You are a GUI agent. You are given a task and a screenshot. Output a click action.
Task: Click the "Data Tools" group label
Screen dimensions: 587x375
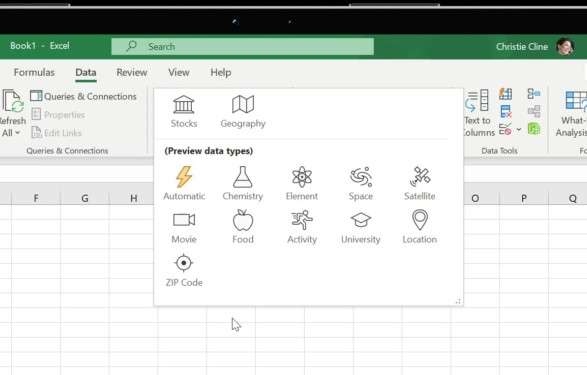pos(499,150)
